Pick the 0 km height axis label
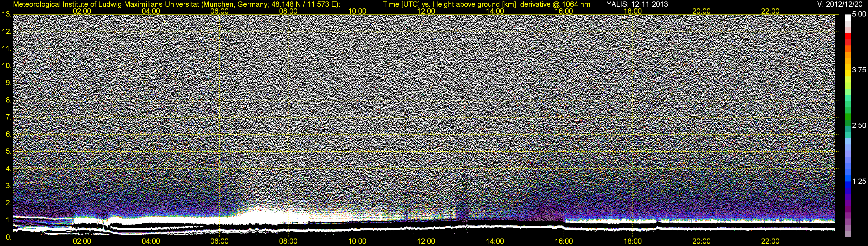 tap(8, 237)
